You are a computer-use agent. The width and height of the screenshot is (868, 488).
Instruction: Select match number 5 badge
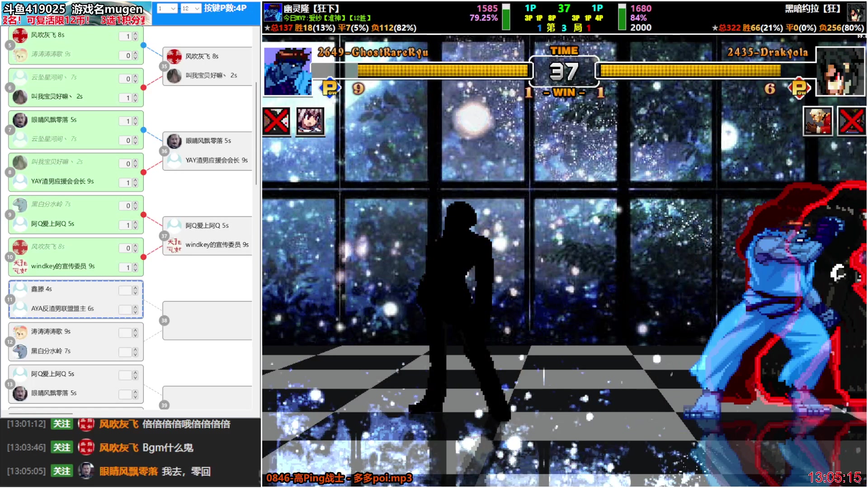point(10,45)
